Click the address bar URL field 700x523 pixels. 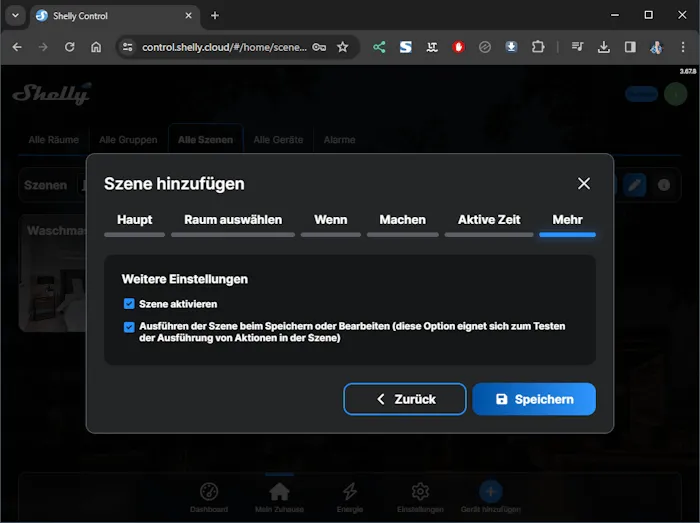click(225, 47)
